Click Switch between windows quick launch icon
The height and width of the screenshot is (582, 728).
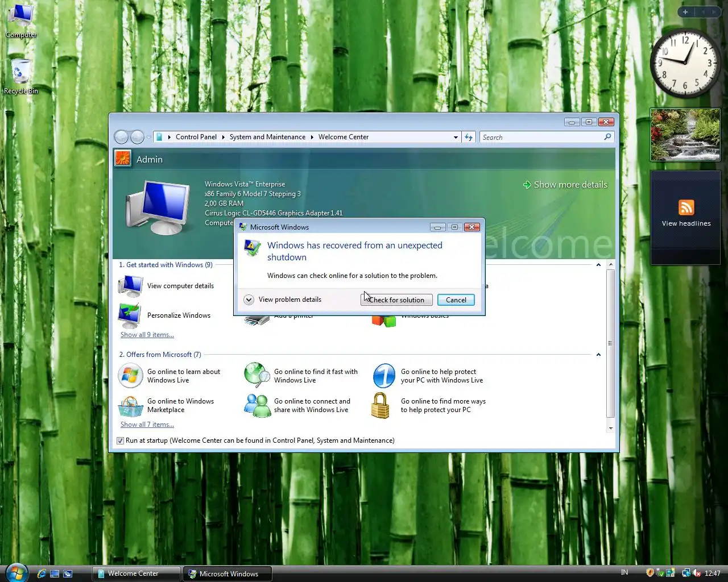point(68,573)
